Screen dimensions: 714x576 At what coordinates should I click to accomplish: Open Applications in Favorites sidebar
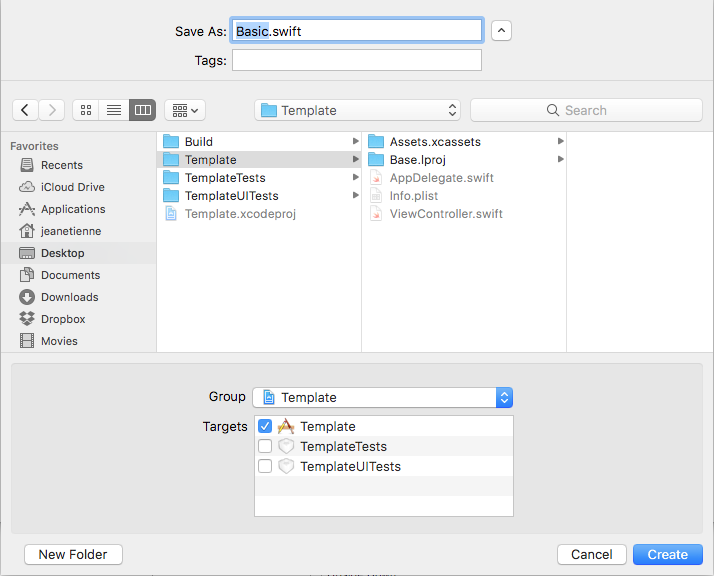(72, 209)
